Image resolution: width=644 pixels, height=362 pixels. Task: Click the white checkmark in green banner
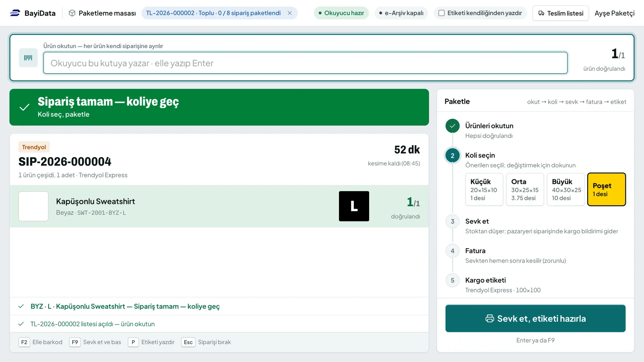pyautogui.click(x=25, y=107)
